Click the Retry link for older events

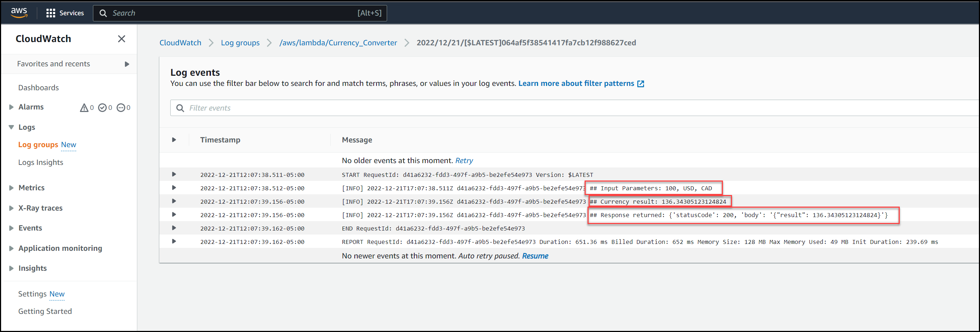(464, 160)
